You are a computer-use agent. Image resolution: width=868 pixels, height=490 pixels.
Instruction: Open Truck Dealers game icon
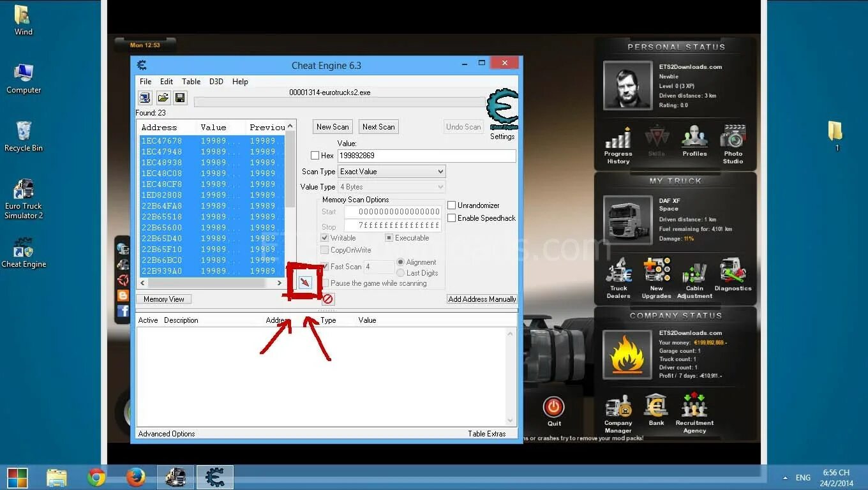click(618, 278)
